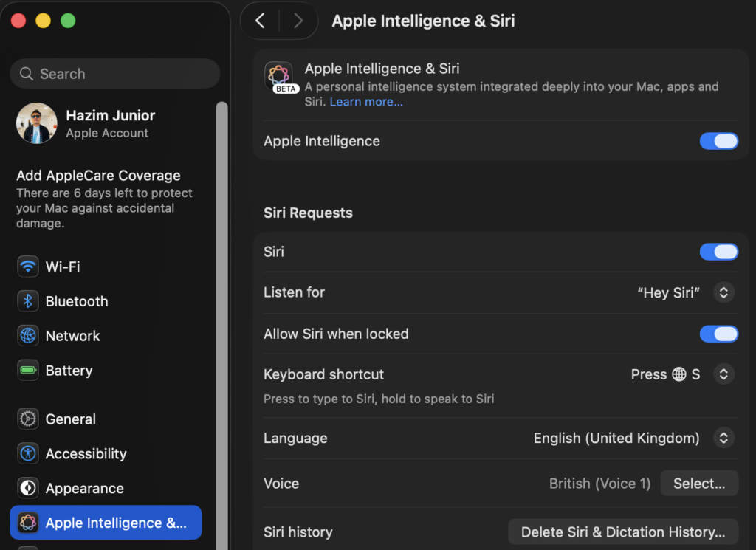The height and width of the screenshot is (550, 756).
Task: Toggle the Apple Intelligence switch
Action: pyautogui.click(x=719, y=141)
